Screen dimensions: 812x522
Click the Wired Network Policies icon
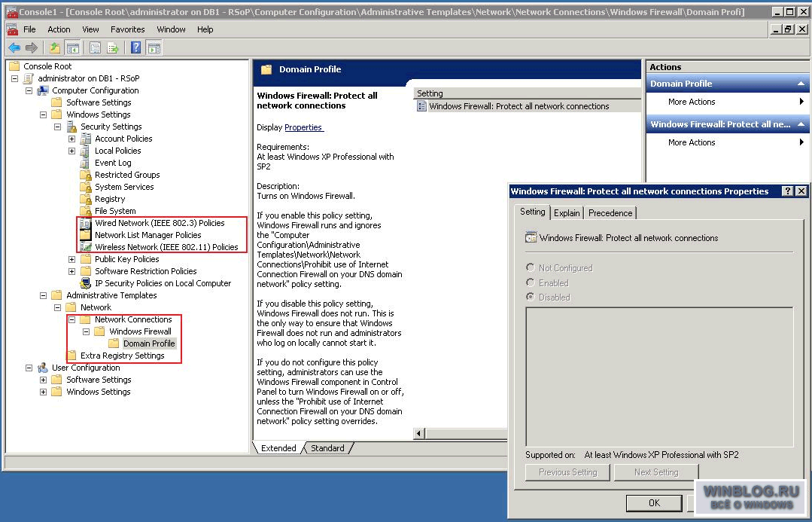click(x=86, y=223)
